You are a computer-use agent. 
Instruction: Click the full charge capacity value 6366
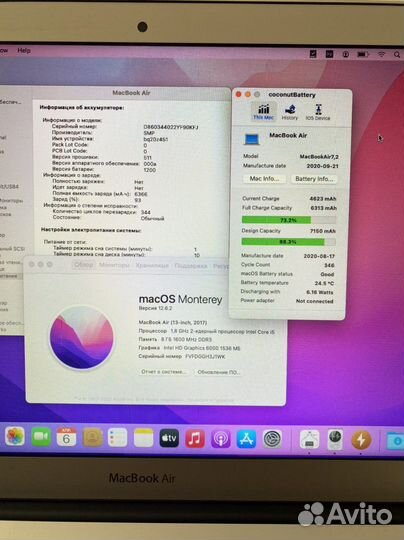click(x=141, y=194)
